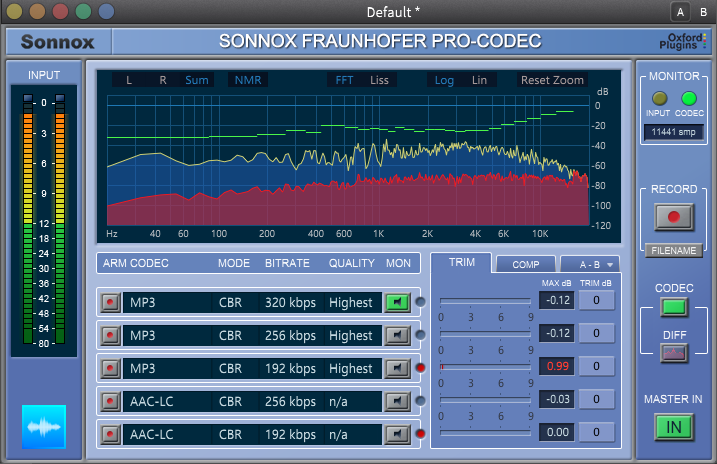The height and width of the screenshot is (464, 717).
Task: Switch monitor to INPUT
Action: click(x=659, y=98)
